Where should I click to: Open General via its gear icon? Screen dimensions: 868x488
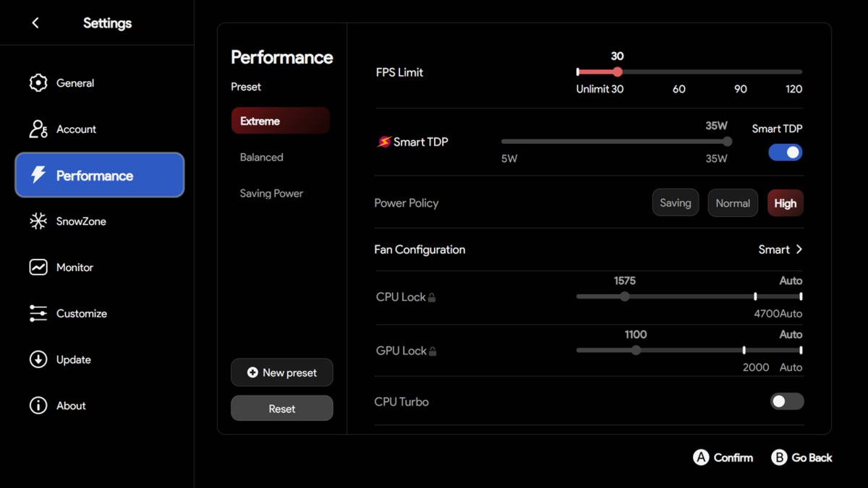[x=38, y=83]
